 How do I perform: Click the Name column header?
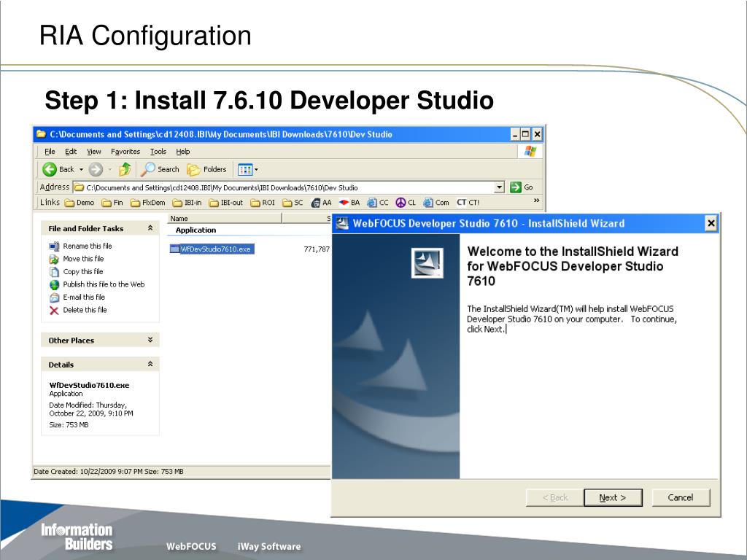tap(225, 219)
